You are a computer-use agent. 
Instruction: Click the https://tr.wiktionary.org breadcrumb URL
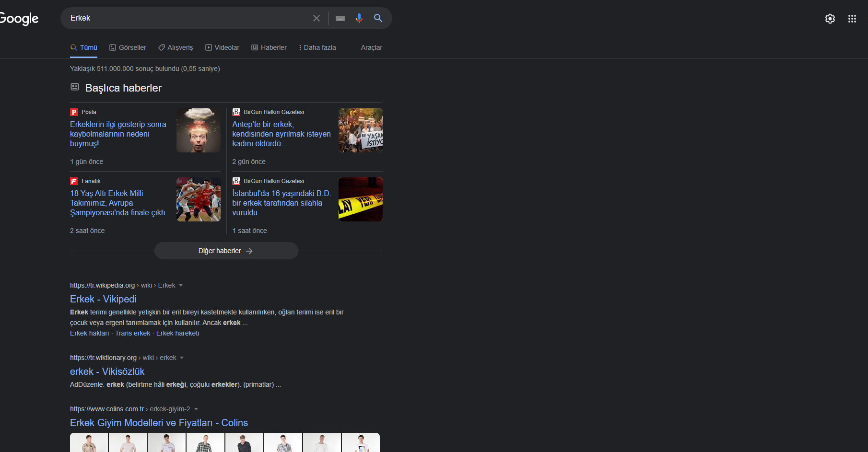pyautogui.click(x=104, y=358)
